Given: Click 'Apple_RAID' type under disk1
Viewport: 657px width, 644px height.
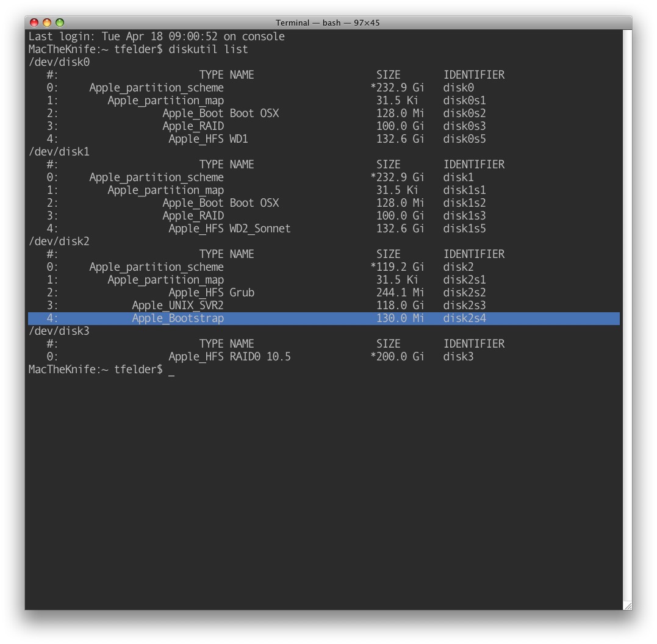Looking at the screenshot, I should [x=193, y=216].
